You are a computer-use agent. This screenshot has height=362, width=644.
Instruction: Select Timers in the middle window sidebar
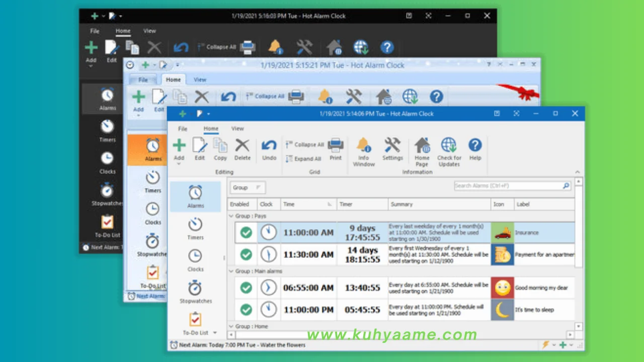coord(153,182)
